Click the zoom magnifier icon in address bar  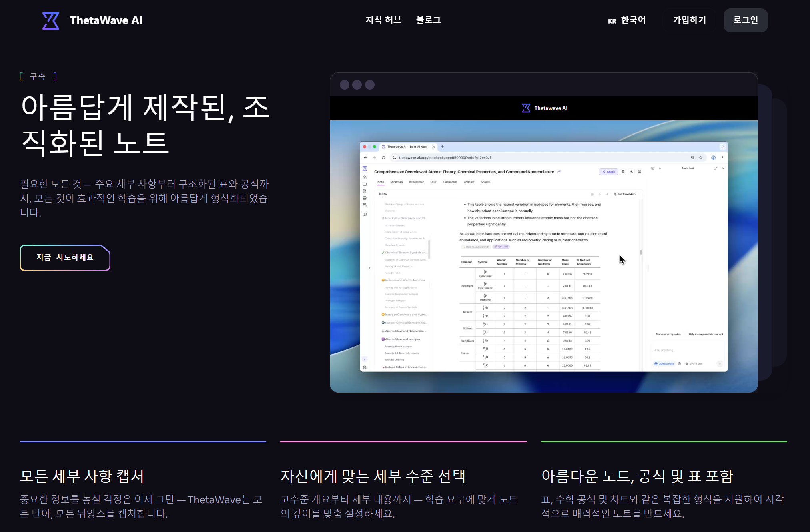click(x=693, y=158)
